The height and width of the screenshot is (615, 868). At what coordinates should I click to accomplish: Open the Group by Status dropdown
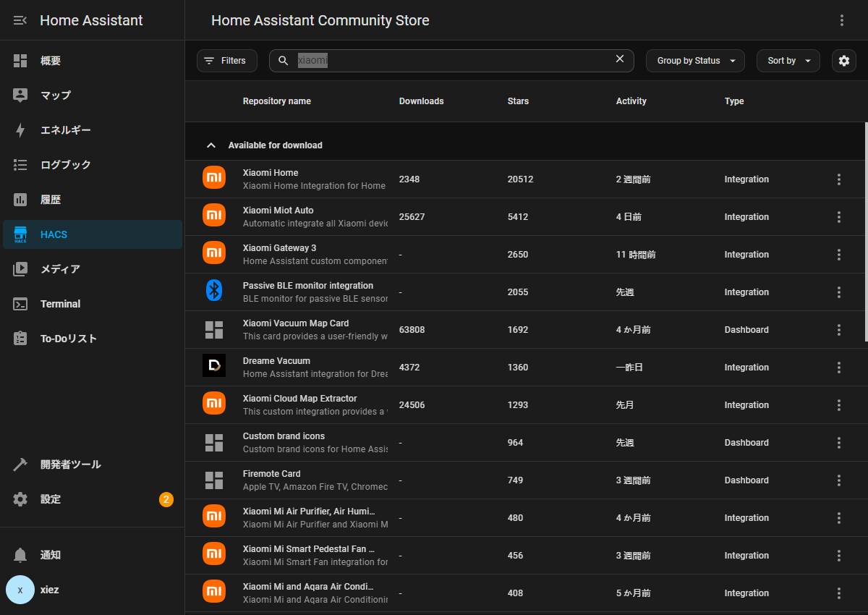695,61
